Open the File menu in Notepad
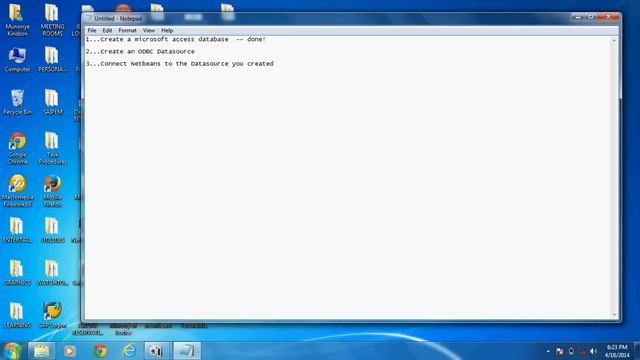 (92, 31)
